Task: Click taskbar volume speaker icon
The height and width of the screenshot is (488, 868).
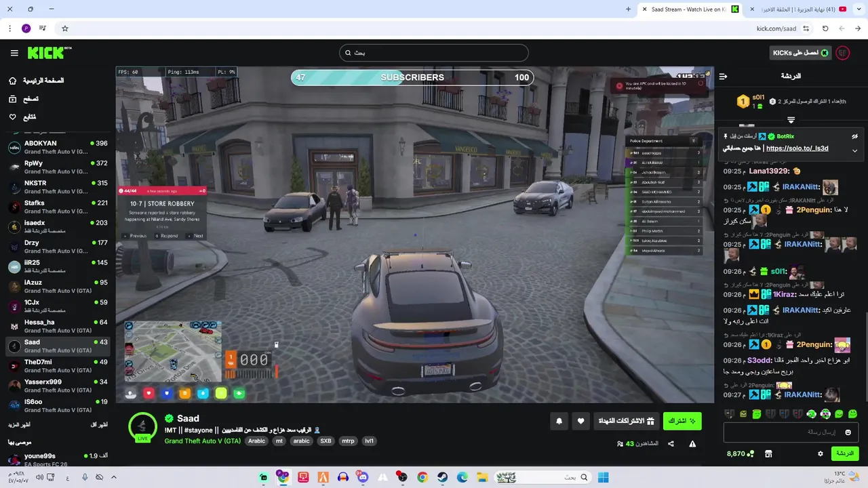Action: point(40,477)
